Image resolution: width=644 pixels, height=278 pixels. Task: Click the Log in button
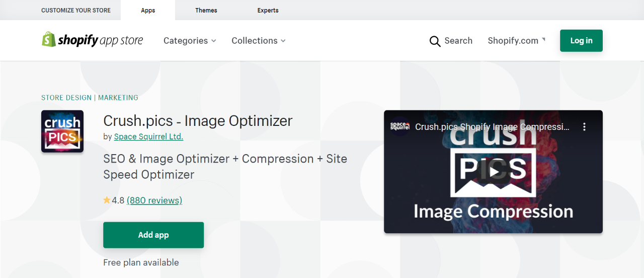pos(581,41)
